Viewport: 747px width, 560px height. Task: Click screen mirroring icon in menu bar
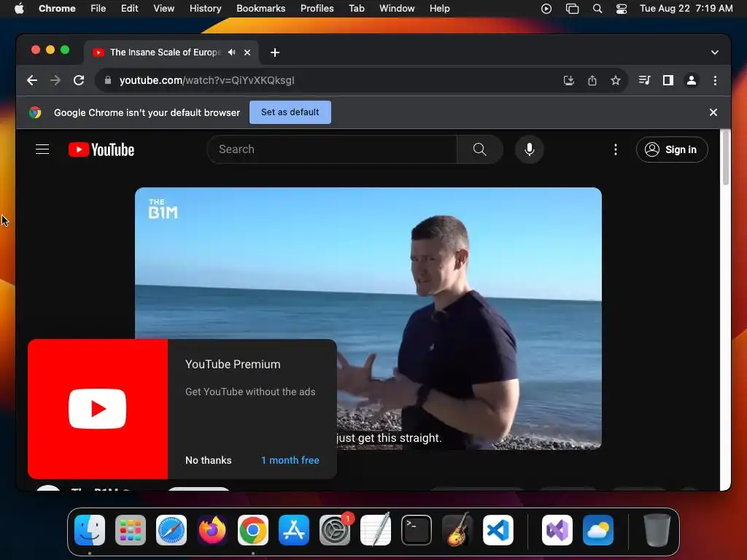tap(572, 9)
